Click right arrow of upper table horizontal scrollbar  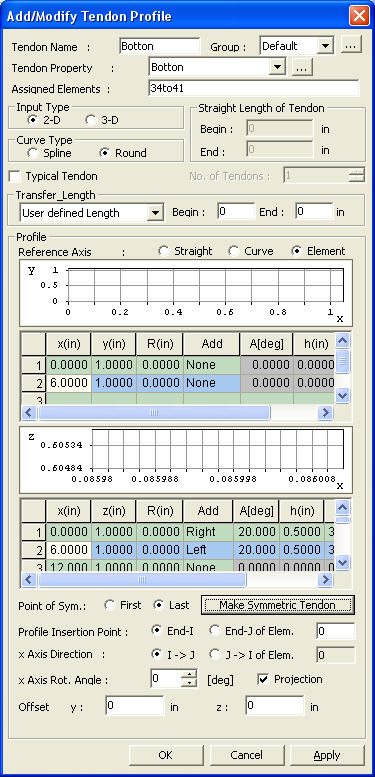(x=325, y=412)
